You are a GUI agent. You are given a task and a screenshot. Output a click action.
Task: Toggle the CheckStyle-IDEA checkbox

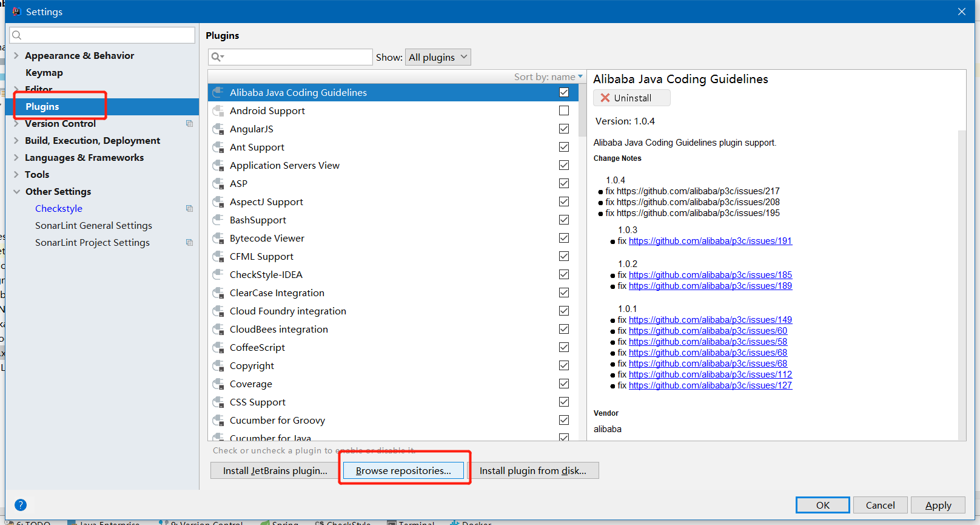(564, 274)
